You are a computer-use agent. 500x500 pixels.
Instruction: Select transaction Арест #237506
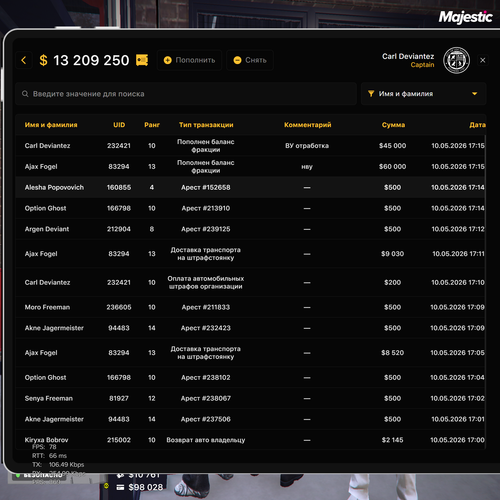point(206,419)
